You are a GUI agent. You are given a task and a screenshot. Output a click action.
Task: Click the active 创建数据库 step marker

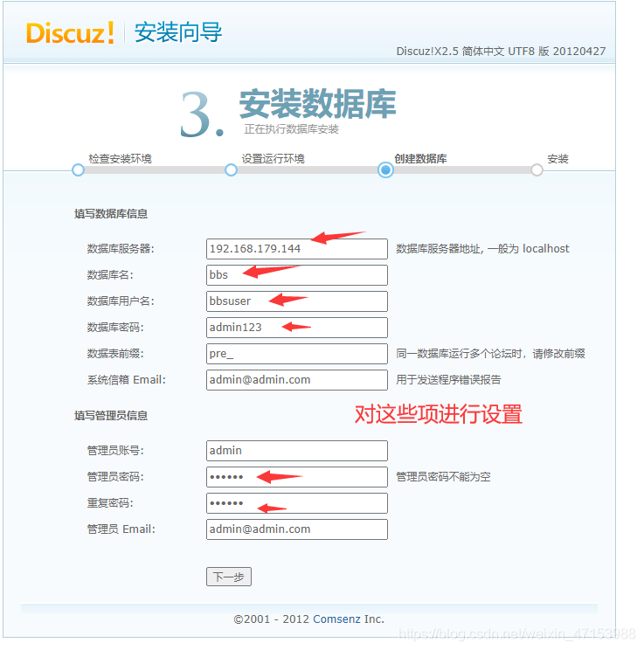[x=385, y=170]
